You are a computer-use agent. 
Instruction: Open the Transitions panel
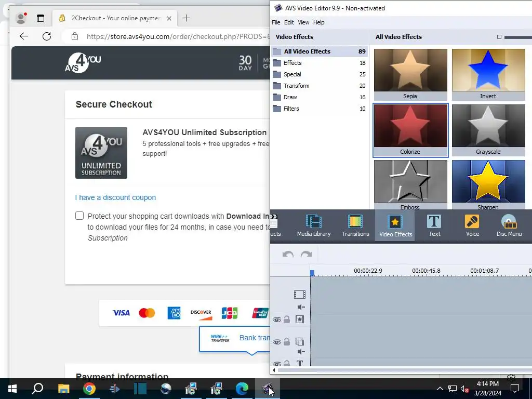click(355, 225)
